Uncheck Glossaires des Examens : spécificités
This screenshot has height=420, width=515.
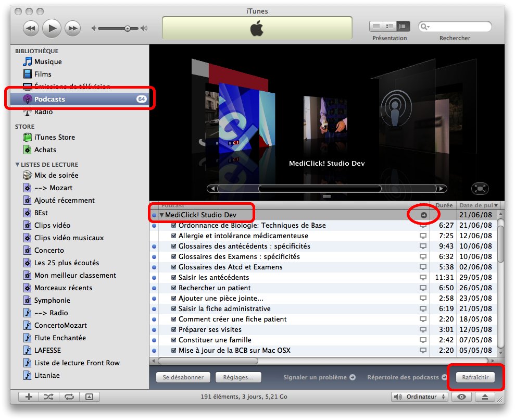[174, 257]
